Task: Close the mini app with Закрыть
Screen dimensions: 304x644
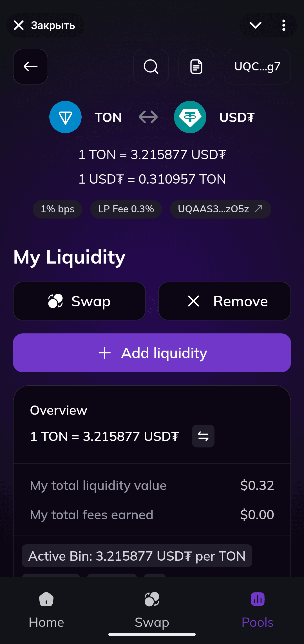Action: (x=45, y=25)
